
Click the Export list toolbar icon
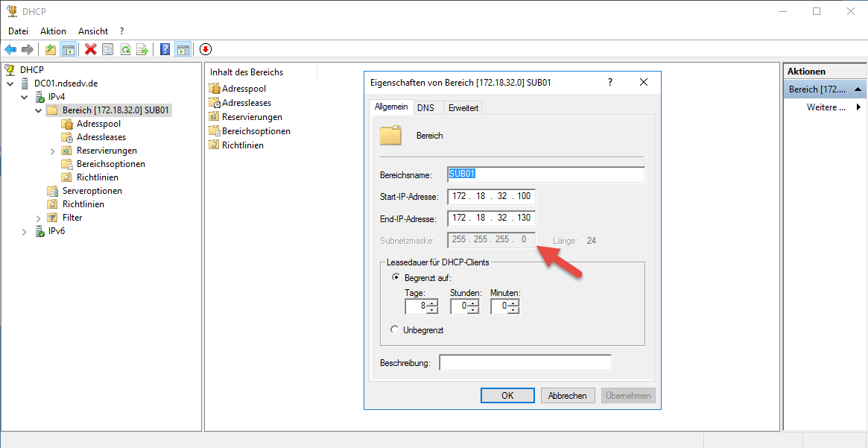pyautogui.click(x=142, y=49)
